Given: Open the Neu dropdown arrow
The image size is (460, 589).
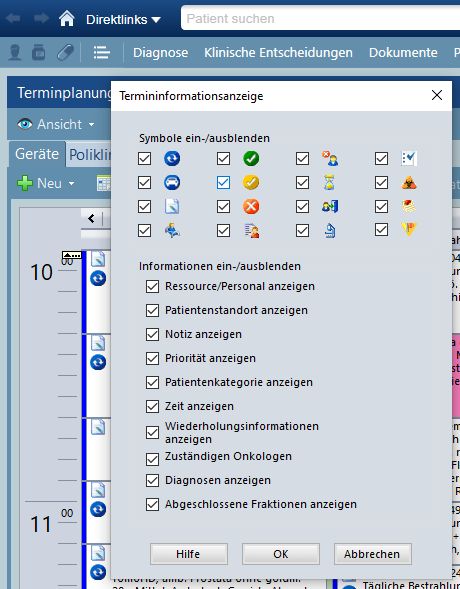Looking at the screenshot, I should (71, 184).
